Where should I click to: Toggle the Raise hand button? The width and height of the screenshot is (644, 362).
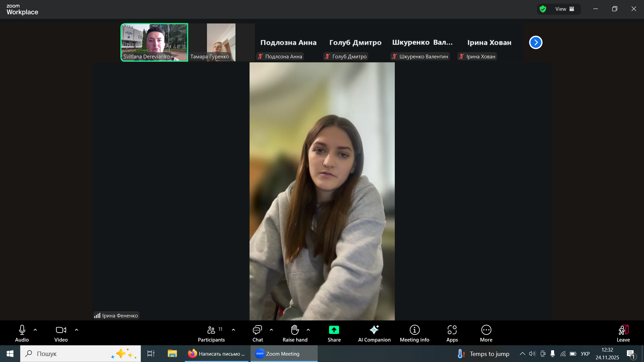(x=295, y=334)
